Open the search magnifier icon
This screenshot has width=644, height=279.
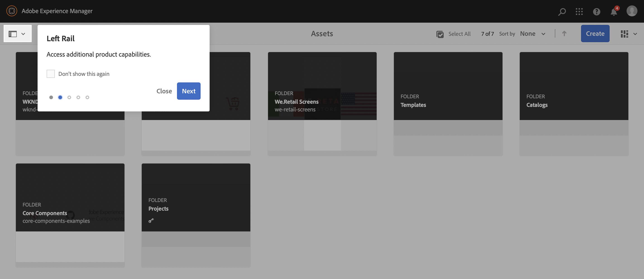[562, 12]
